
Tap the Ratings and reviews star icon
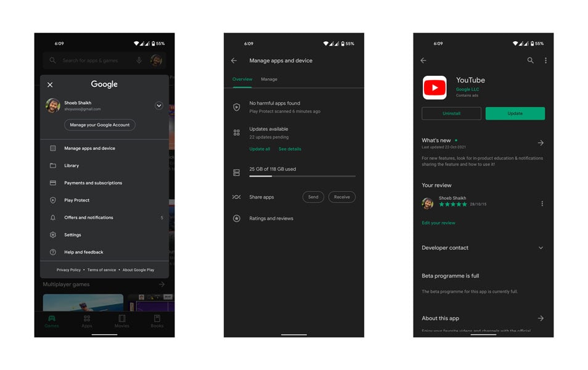237,218
